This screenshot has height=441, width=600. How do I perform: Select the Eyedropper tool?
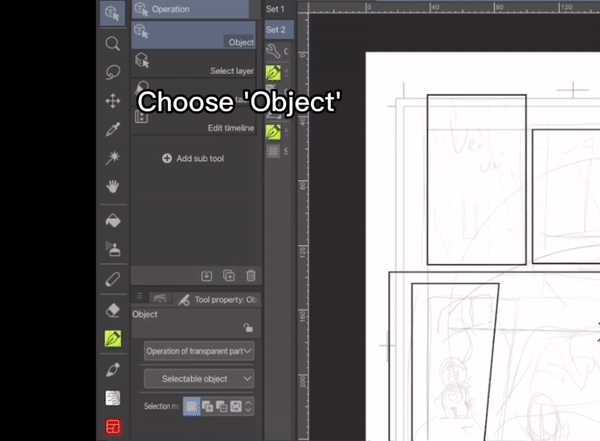click(112, 129)
